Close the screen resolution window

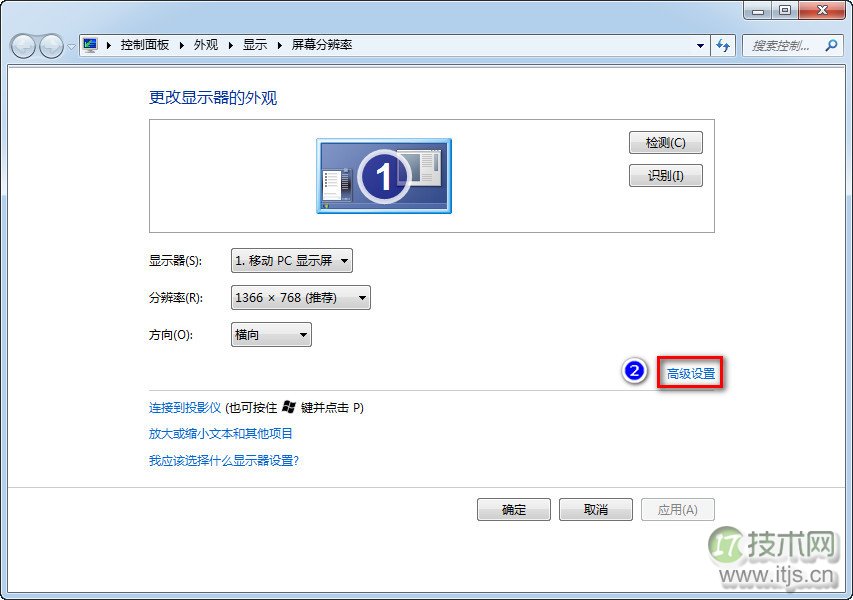[x=822, y=10]
